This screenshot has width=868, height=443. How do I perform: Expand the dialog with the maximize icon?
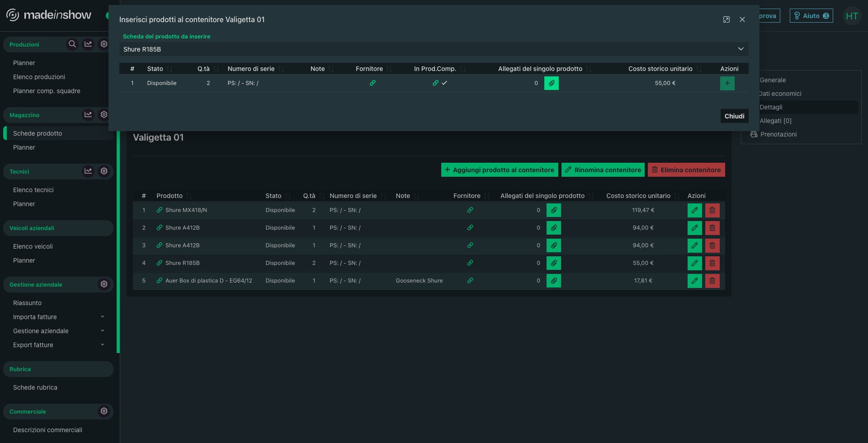tap(726, 19)
